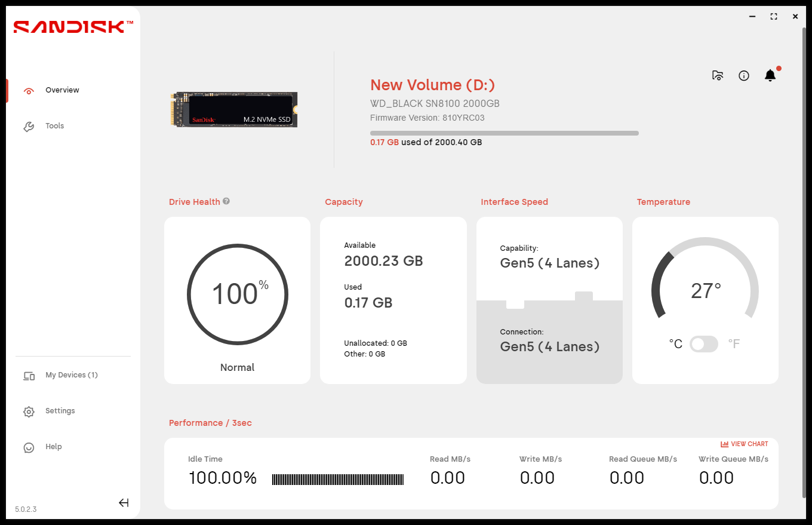Go to Settings in the sidebar
The image size is (812, 525).
click(x=60, y=411)
